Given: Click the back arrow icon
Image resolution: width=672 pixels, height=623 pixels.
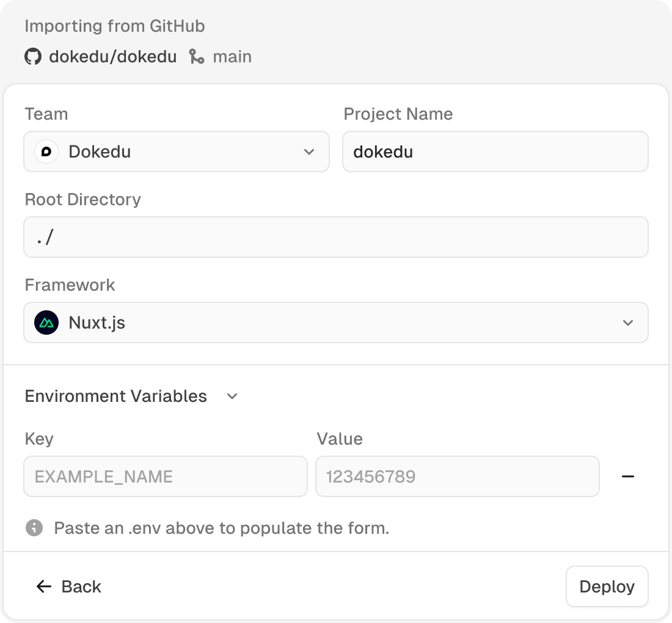Looking at the screenshot, I should coord(43,586).
